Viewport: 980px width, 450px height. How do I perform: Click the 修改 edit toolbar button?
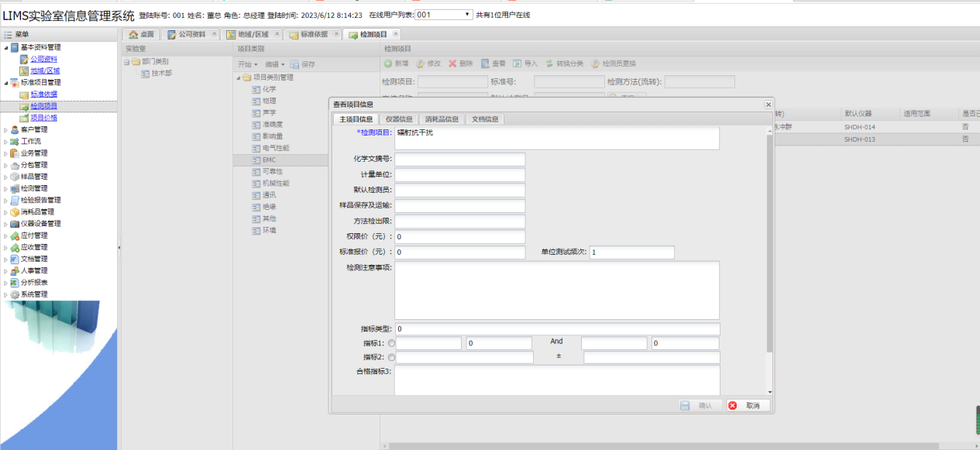[x=428, y=64]
